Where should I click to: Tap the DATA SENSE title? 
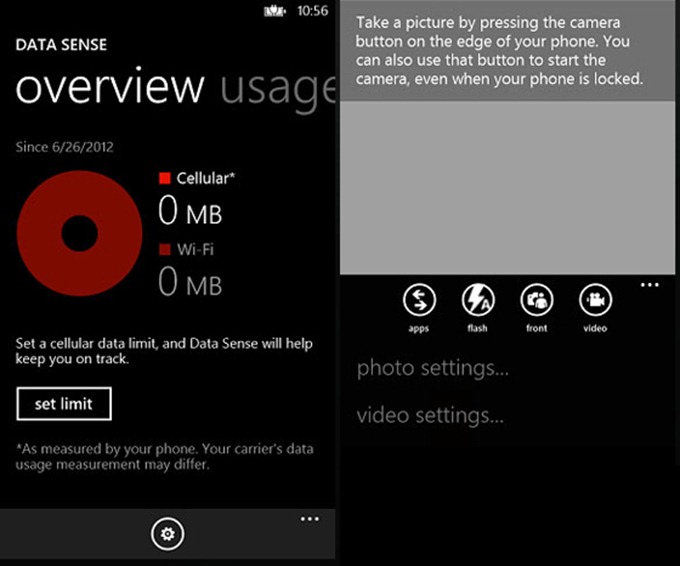61,45
